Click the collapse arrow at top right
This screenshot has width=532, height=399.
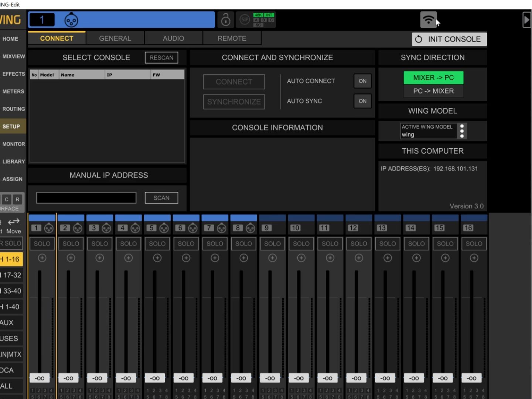[x=527, y=20]
